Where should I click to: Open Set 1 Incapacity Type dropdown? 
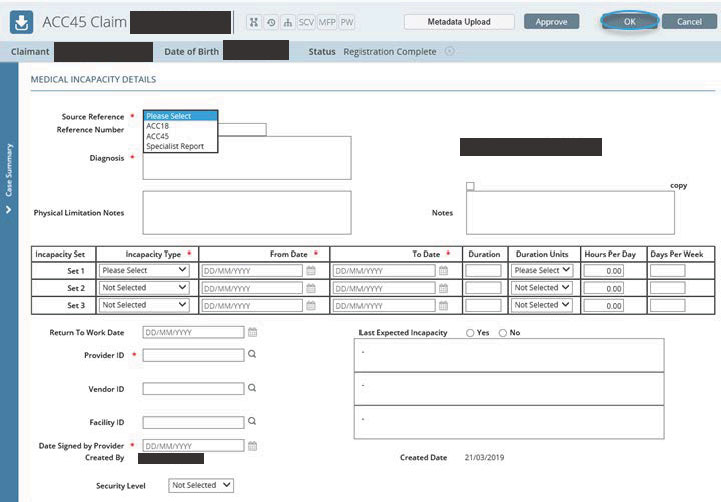click(x=143, y=270)
